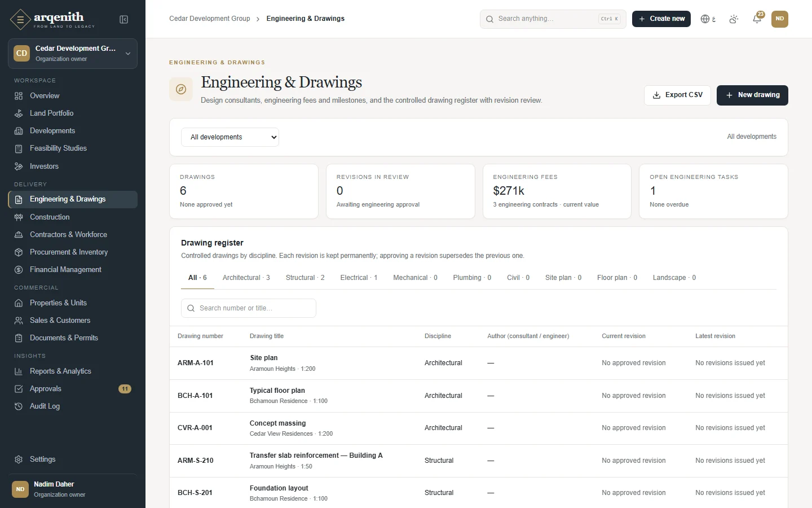Screen dimensions: 812x508
Task: Click the Financial Management icon
Action: coord(19,270)
